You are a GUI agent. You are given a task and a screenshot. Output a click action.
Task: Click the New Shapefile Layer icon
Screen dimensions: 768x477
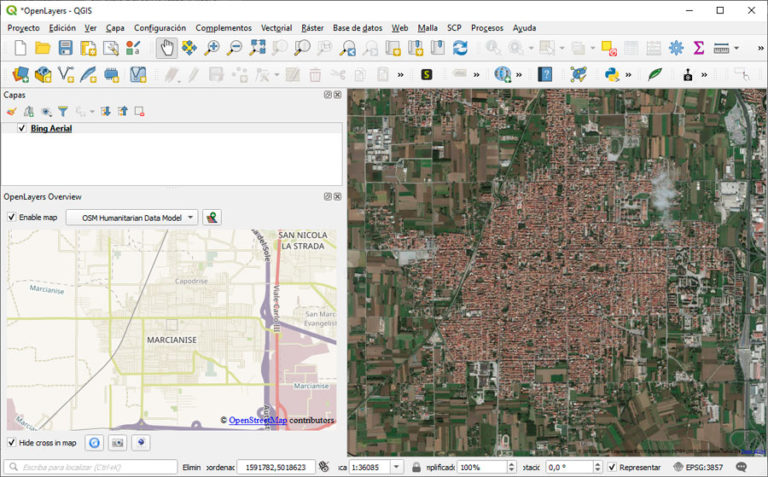[65, 74]
